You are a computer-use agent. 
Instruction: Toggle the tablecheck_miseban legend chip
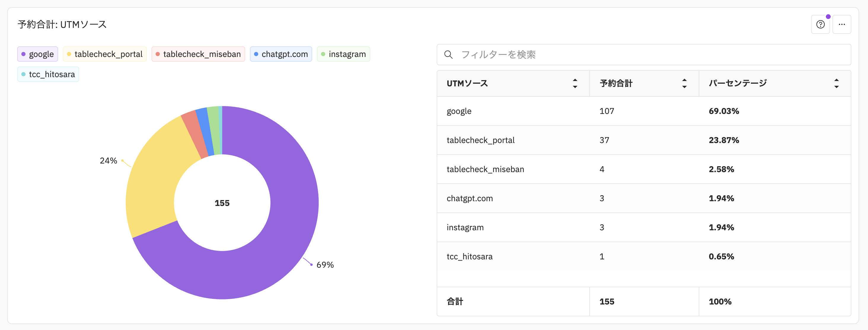pyautogui.click(x=198, y=54)
